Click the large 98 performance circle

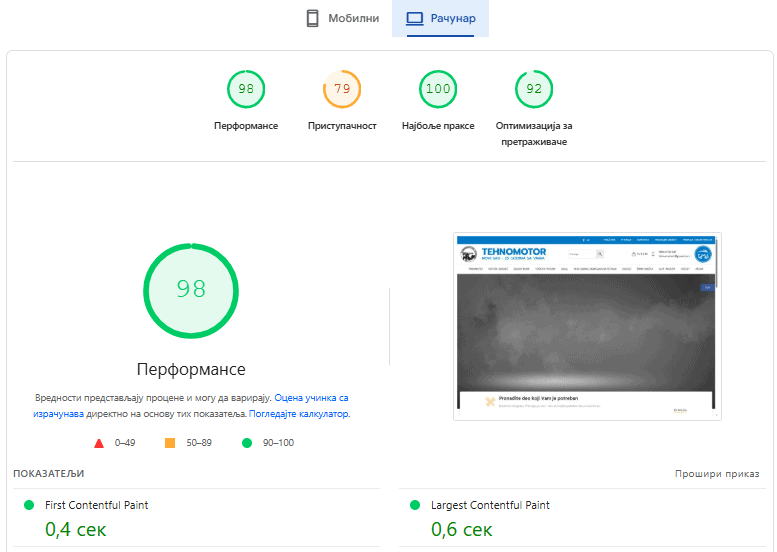pyautogui.click(x=191, y=289)
